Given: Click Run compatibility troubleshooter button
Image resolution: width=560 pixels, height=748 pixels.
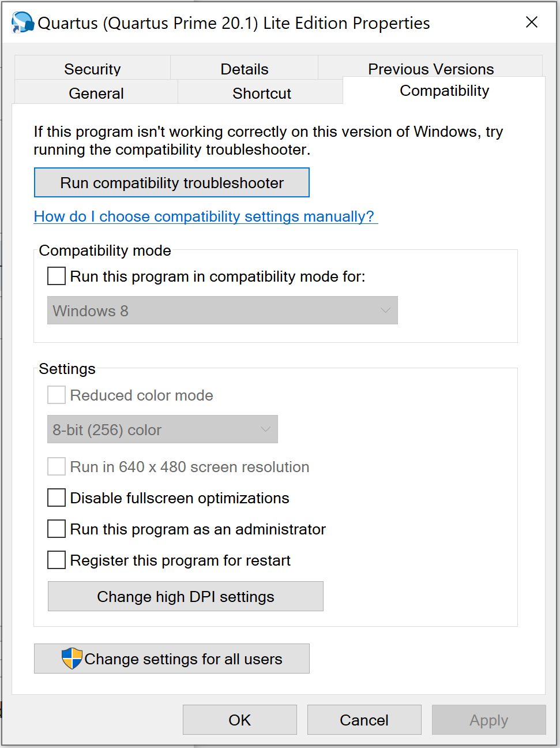Looking at the screenshot, I should (x=172, y=183).
